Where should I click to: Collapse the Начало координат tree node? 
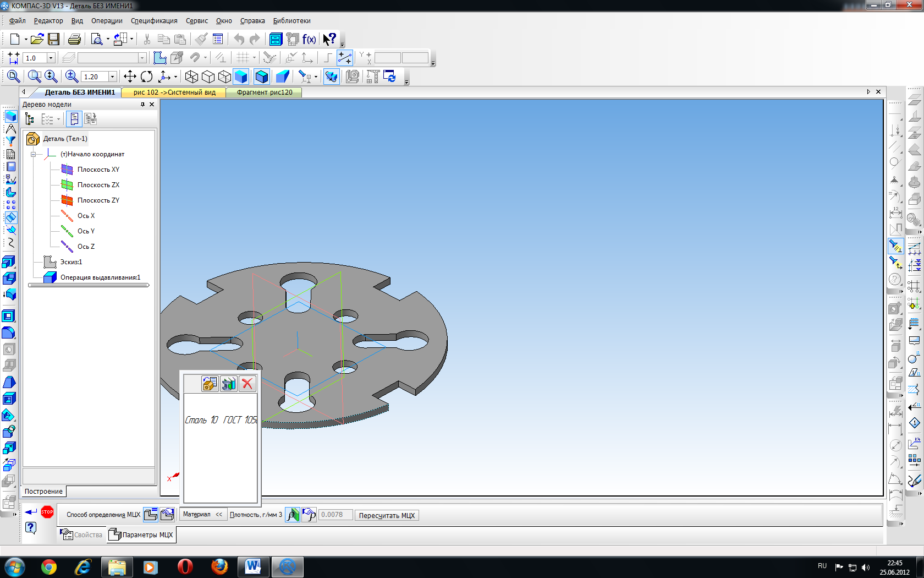[33, 154]
